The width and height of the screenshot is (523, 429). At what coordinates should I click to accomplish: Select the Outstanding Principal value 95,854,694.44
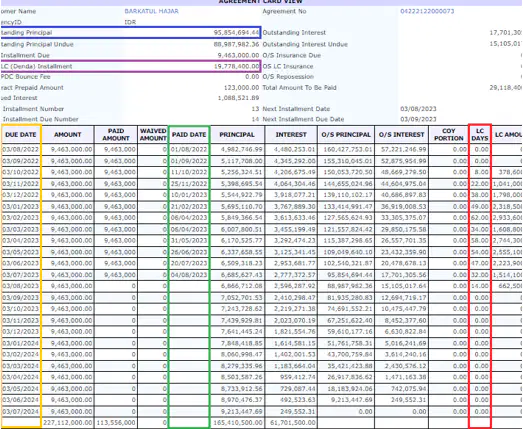pos(236,33)
